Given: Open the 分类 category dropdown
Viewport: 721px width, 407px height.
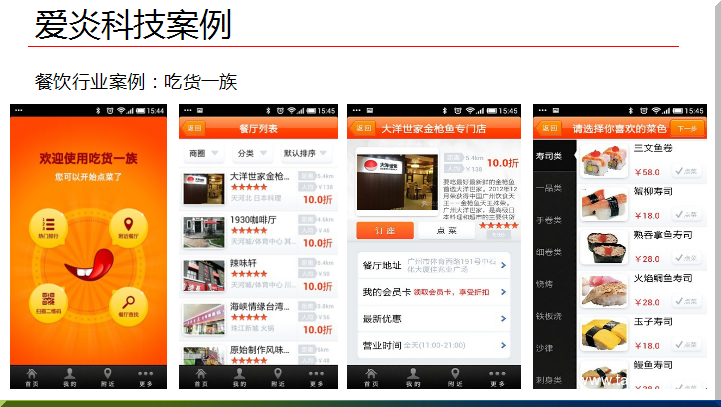Looking at the screenshot, I should [x=251, y=153].
